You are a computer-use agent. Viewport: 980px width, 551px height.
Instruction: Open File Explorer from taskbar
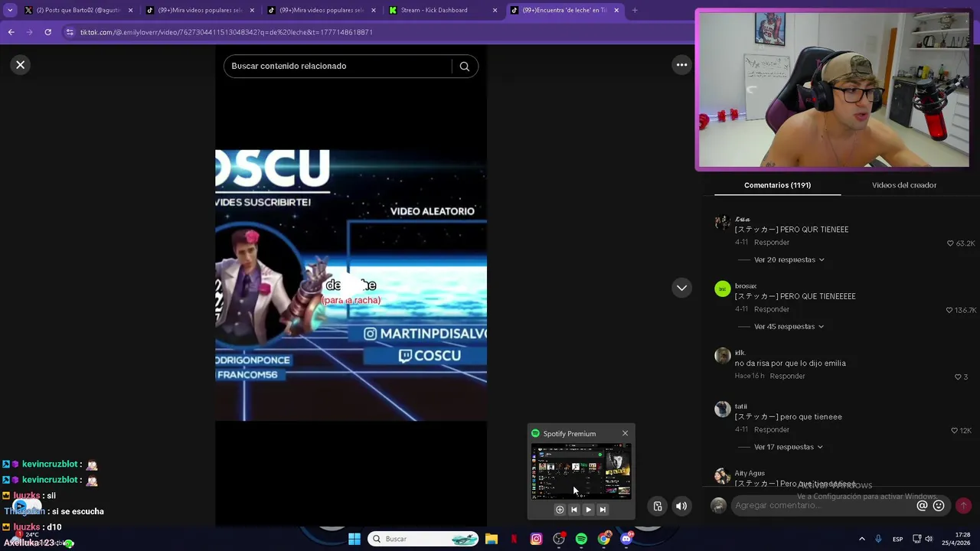pyautogui.click(x=492, y=539)
